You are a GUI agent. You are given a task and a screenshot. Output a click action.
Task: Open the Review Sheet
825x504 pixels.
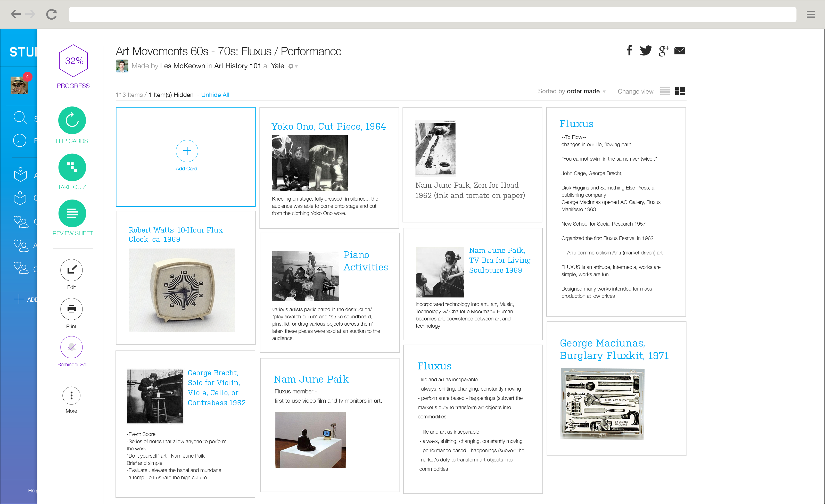pos(72,213)
